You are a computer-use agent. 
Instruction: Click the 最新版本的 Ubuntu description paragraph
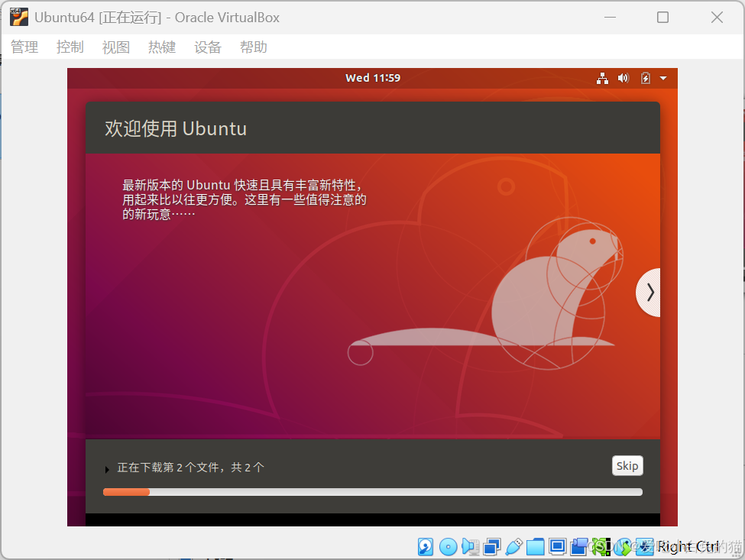pos(245,199)
